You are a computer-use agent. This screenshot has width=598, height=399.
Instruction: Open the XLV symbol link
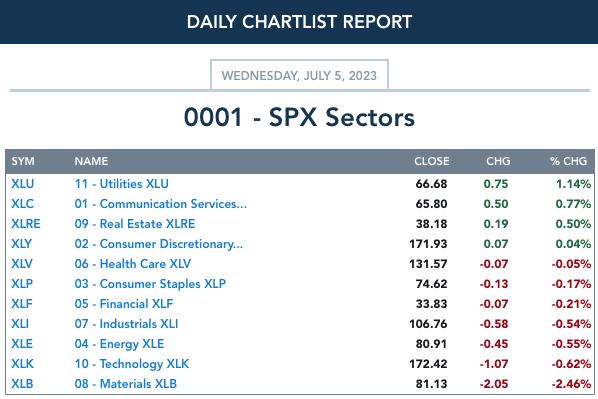(22, 264)
